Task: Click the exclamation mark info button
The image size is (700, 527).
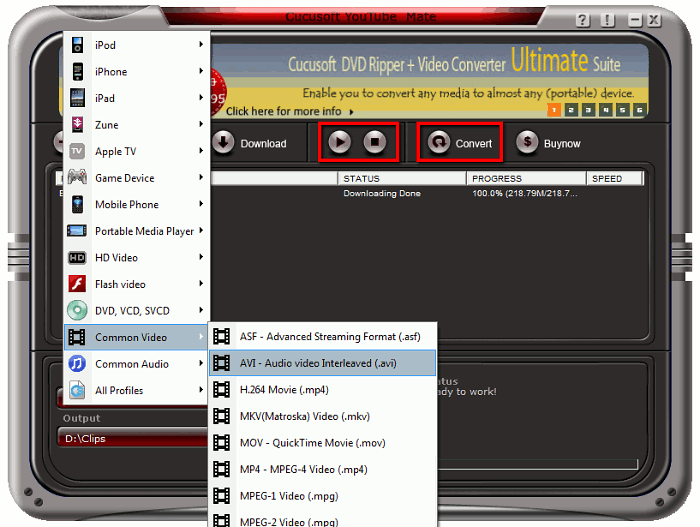Action: 608,20
